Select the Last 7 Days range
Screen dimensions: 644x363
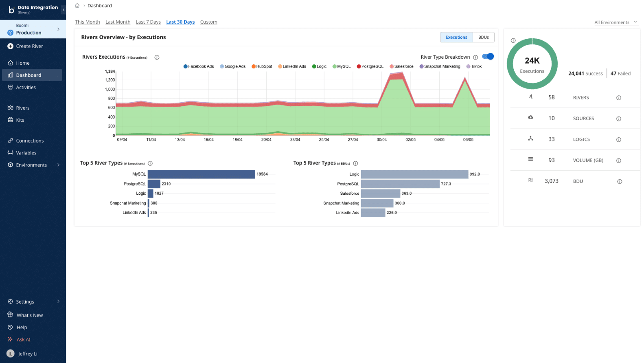point(148,22)
